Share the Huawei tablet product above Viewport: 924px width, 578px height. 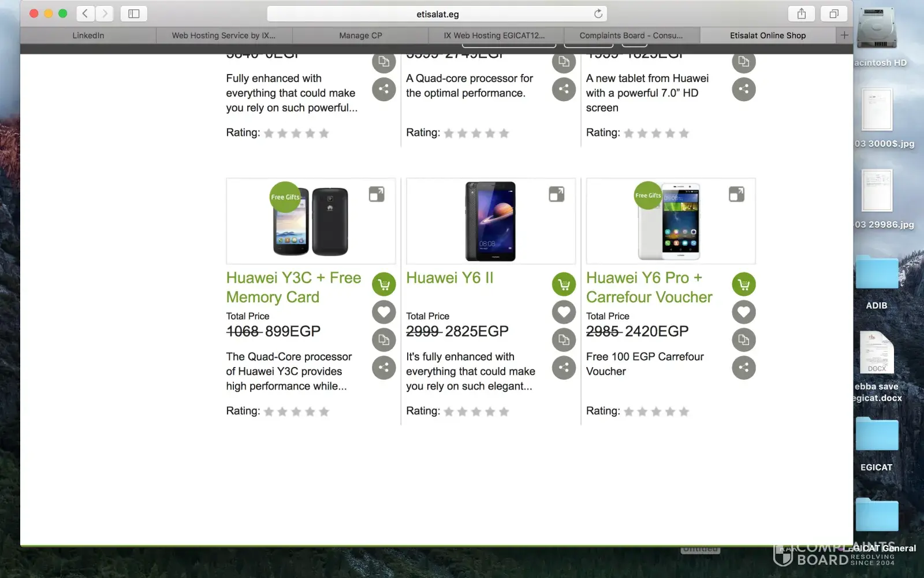pyautogui.click(x=744, y=89)
